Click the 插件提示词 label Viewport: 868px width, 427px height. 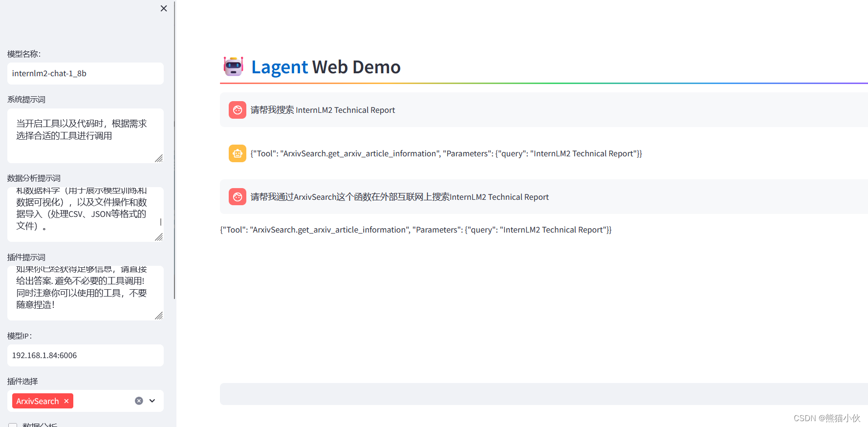click(x=26, y=257)
